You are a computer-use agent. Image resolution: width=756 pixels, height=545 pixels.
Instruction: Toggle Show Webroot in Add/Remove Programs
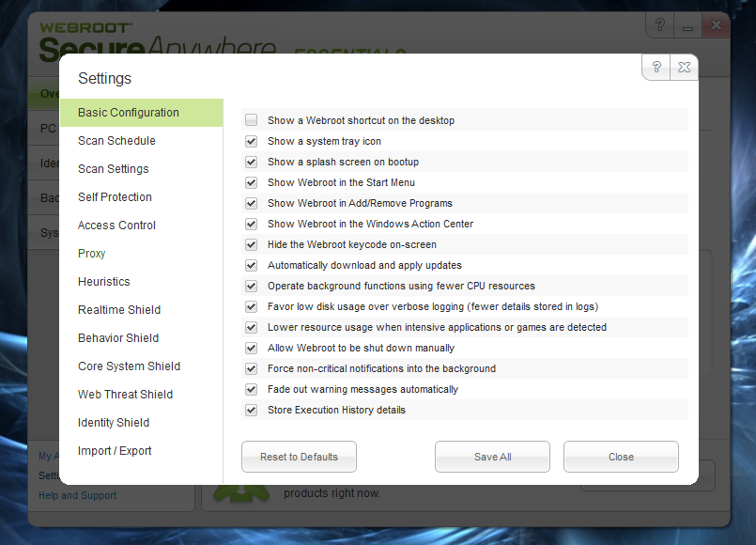pyautogui.click(x=251, y=203)
